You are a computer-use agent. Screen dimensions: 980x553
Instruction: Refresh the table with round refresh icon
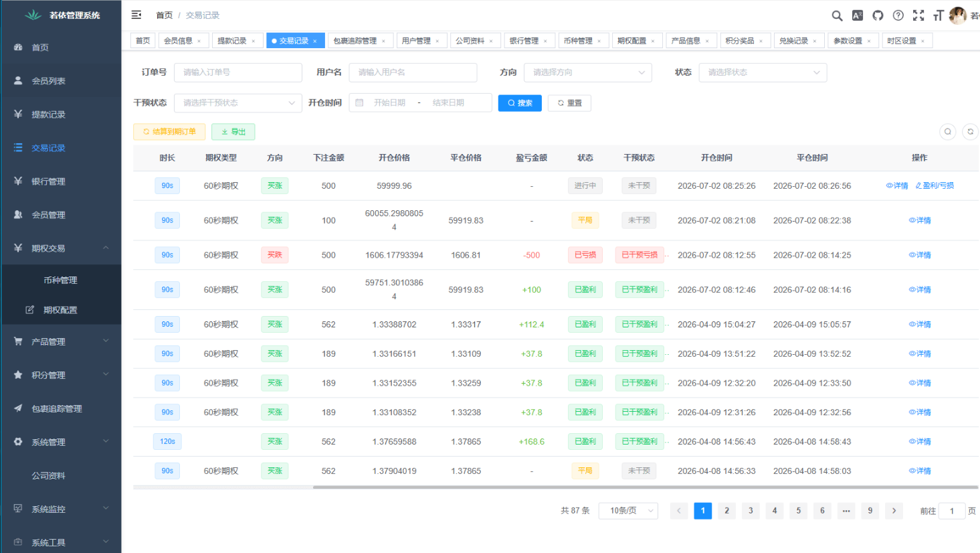point(971,132)
